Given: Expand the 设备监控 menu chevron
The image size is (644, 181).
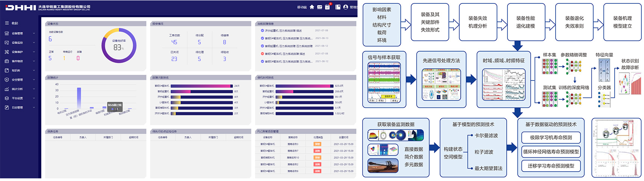Looking at the screenshot, I should pyautogui.click(x=34, y=43).
